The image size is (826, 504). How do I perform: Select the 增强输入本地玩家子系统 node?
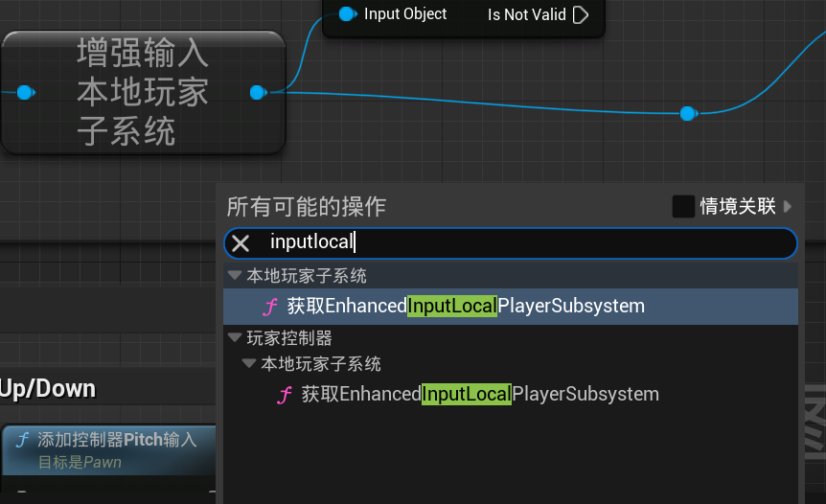pyautogui.click(x=143, y=93)
